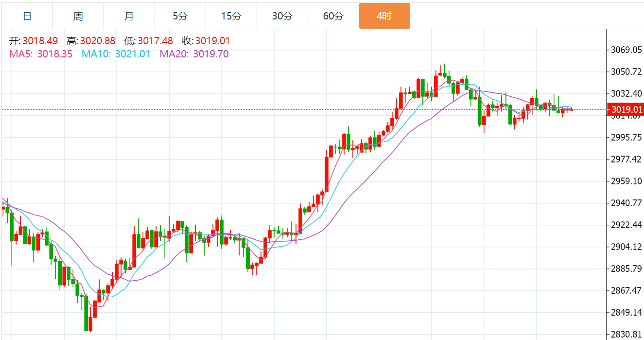Open the 月 monthly chart tab

[x=129, y=16]
